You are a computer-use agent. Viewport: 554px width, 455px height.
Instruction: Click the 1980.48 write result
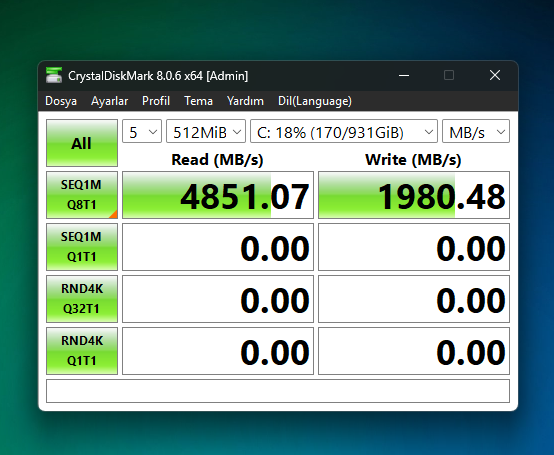point(414,195)
